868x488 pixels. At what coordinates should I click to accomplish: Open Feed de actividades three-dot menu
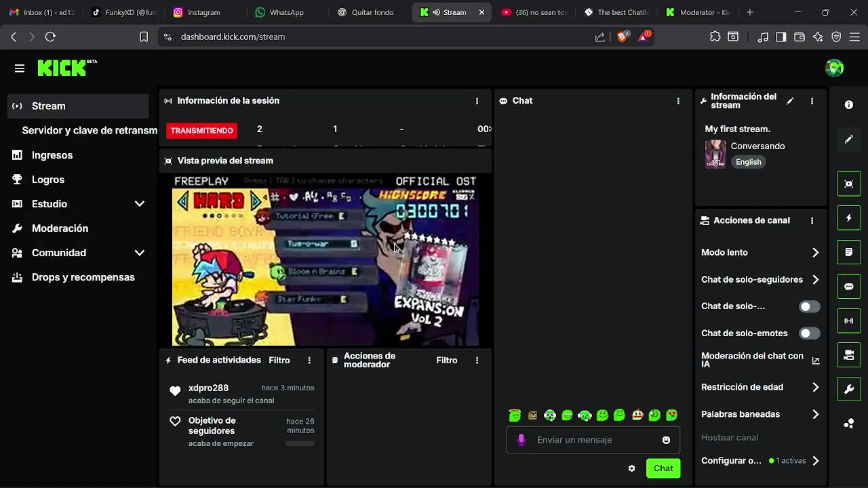pos(309,361)
